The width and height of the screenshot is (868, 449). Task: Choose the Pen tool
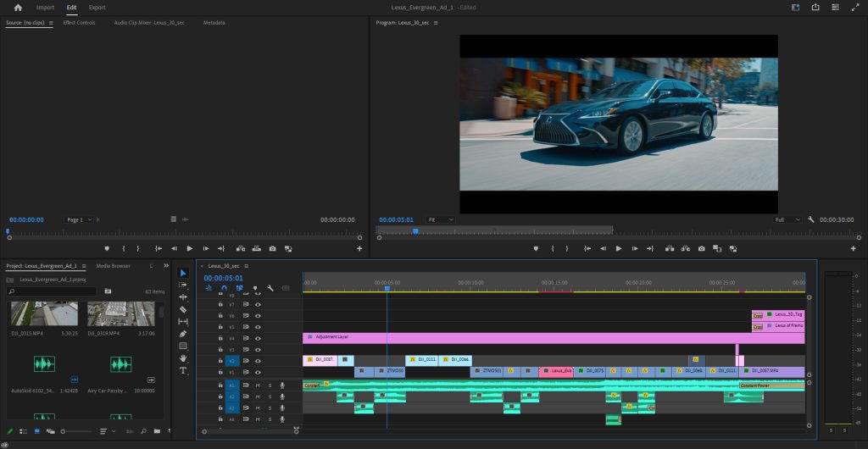click(x=183, y=334)
